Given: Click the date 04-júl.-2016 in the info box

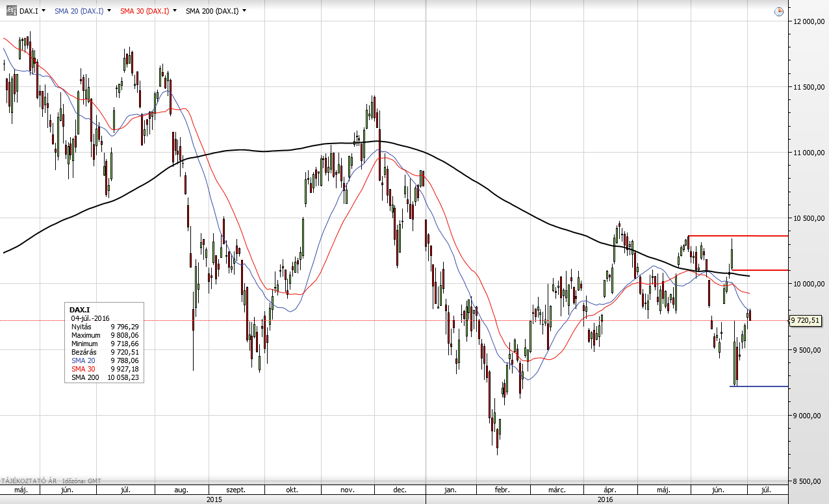Looking at the screenshot, I should coord(90,319).
